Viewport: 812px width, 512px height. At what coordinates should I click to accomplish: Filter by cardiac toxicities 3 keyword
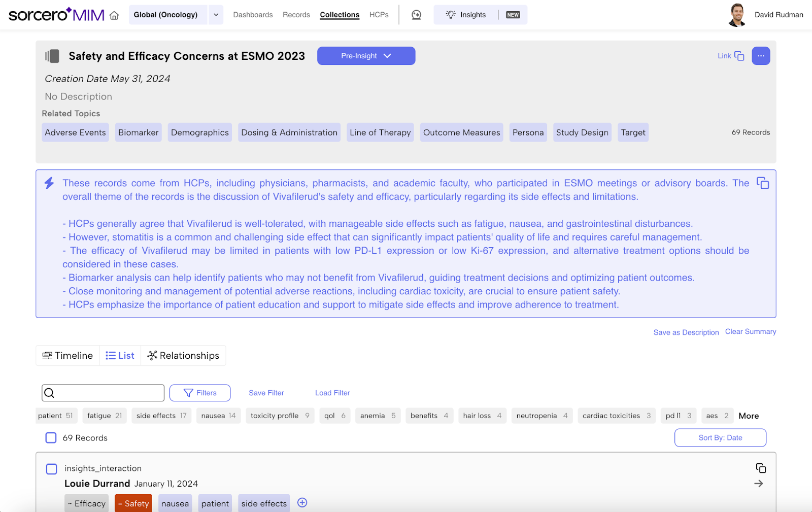[x=617, y=416]
